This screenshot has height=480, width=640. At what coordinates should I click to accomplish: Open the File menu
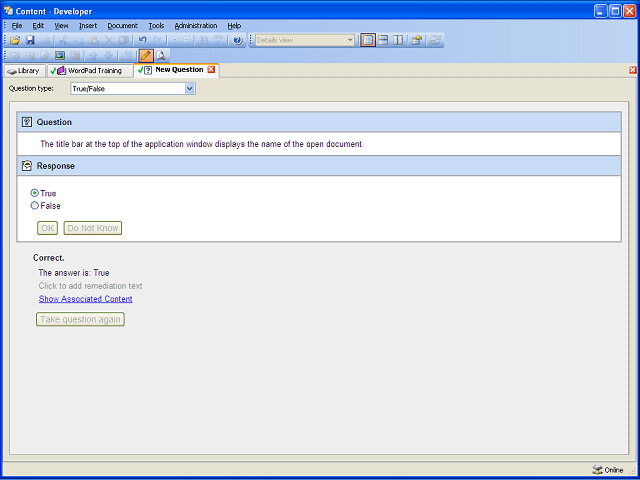click(x=17, y=26)
